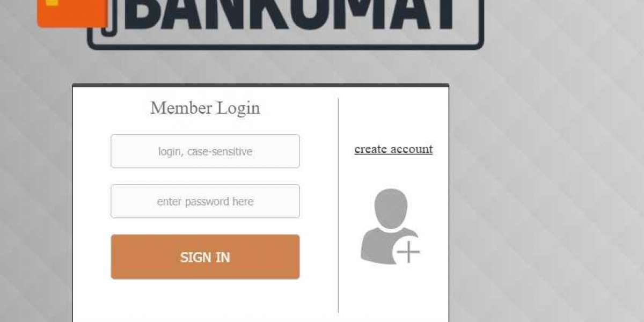Focus the enter password here field
Image resolution: width=644 pixels, height=322 pixels.
205,201
